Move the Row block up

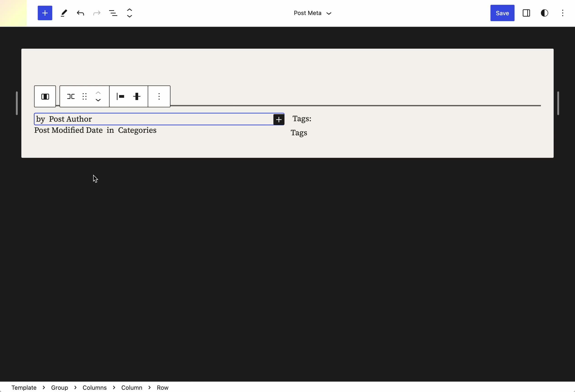pos(98,93)
